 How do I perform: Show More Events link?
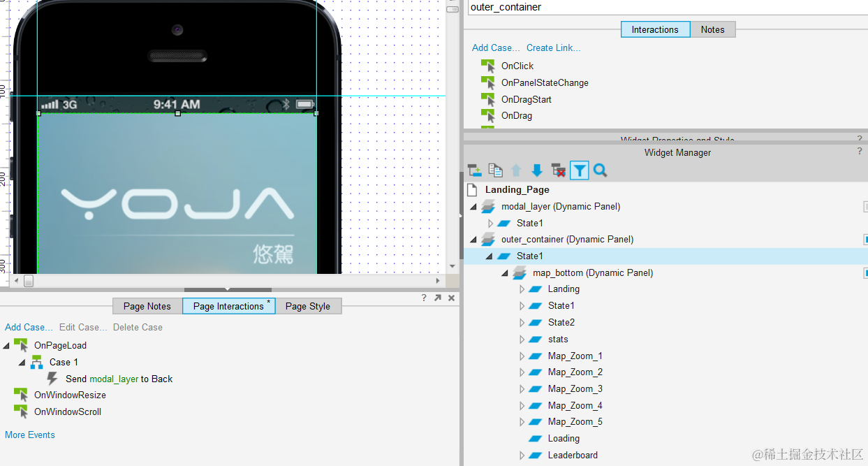(30, 435)
